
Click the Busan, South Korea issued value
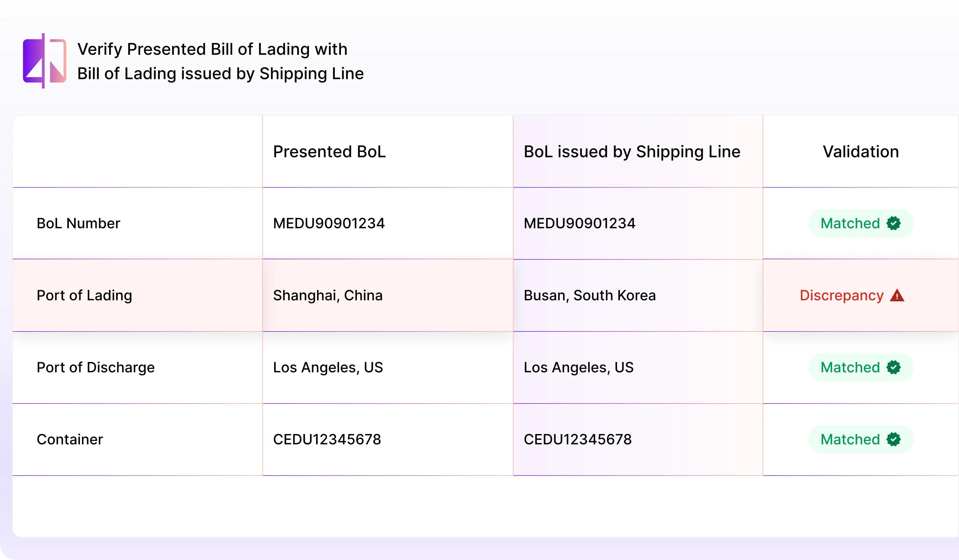(589, 296)
